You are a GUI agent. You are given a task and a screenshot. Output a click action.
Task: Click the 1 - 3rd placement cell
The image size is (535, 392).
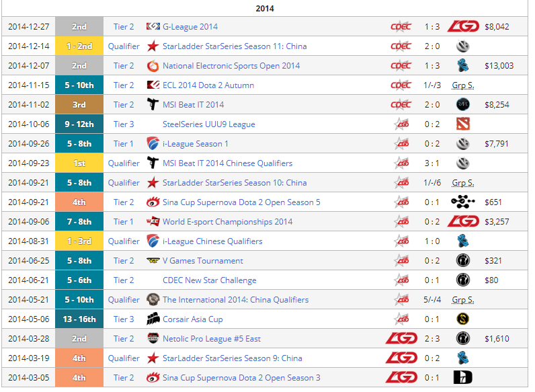[x=79, y=241]
